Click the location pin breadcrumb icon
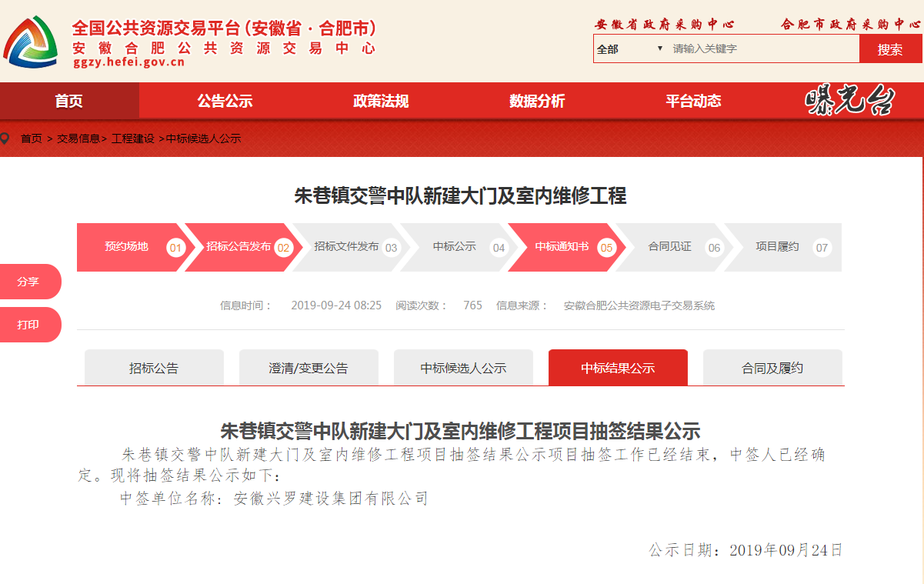The image size is (924, 584). point(5,138)
